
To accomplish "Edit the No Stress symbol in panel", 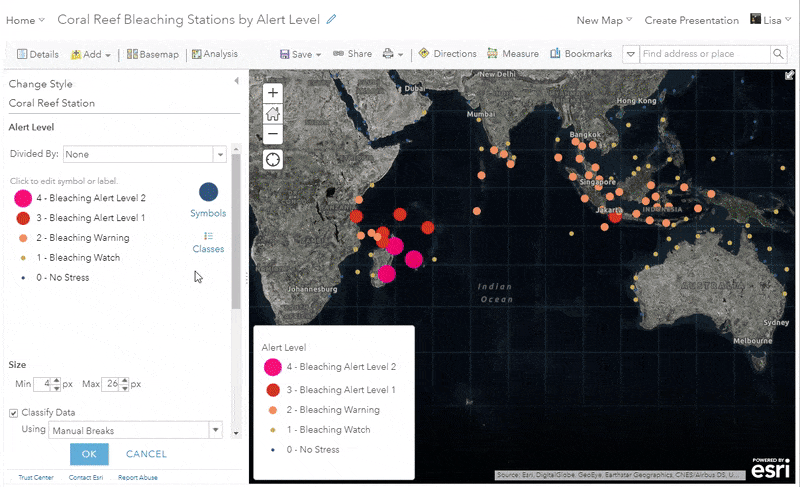I will [23, 278].
